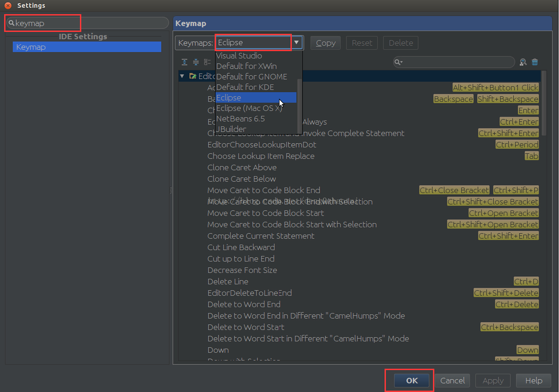Click the Edit shortcut icon in keymap toolbar

coord(207,62)
